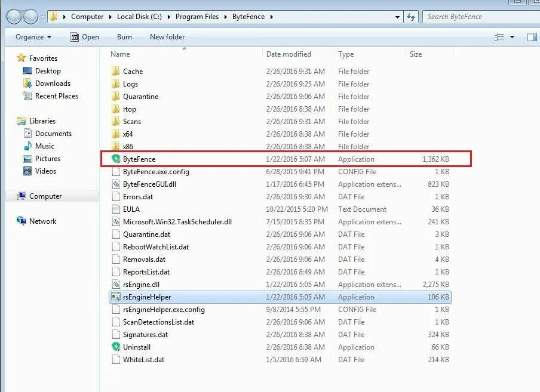Click the Favorites star icon
The height and width of the screenshot is (392, 540).
(x=22, y=58)
